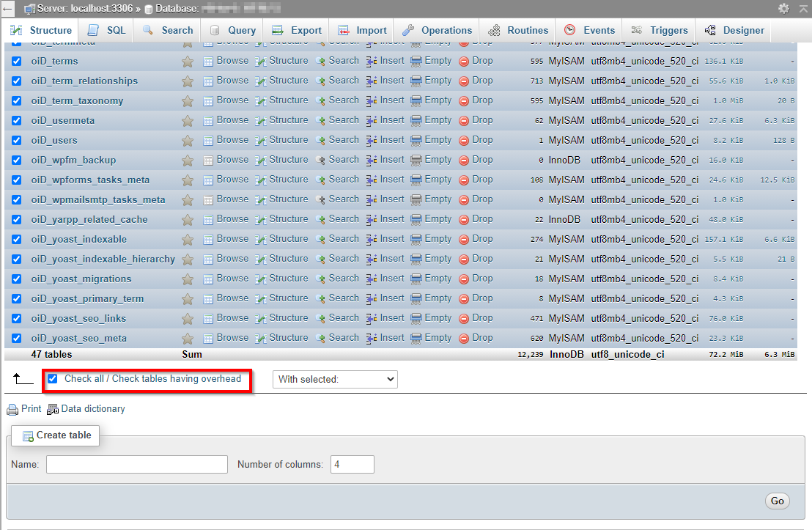The image size is (812, 530).
Task: Click Structure icon in oiD_usermeta row
Action: (x=261, y=121)
